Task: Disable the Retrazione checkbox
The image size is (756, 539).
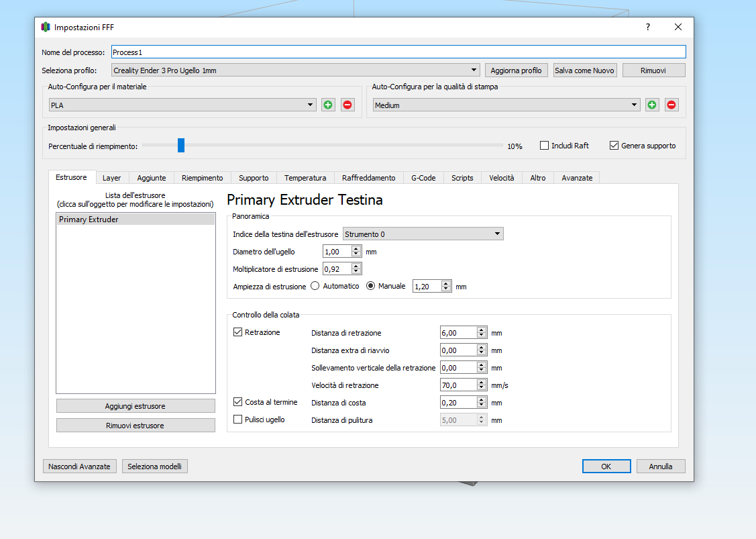Action: [x=238, y=332]
